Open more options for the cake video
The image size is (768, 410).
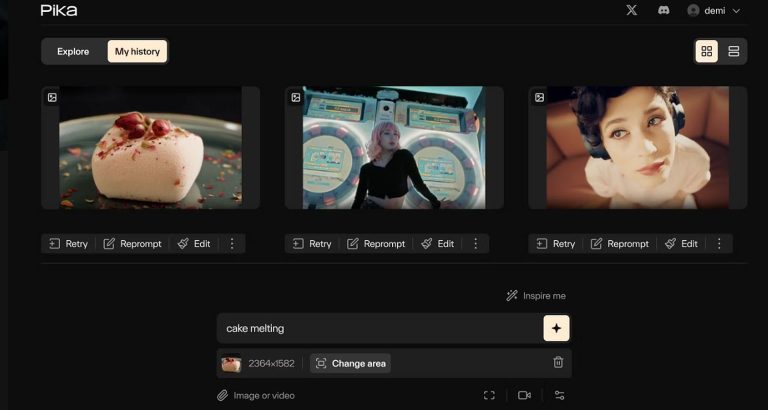(232, 243)
